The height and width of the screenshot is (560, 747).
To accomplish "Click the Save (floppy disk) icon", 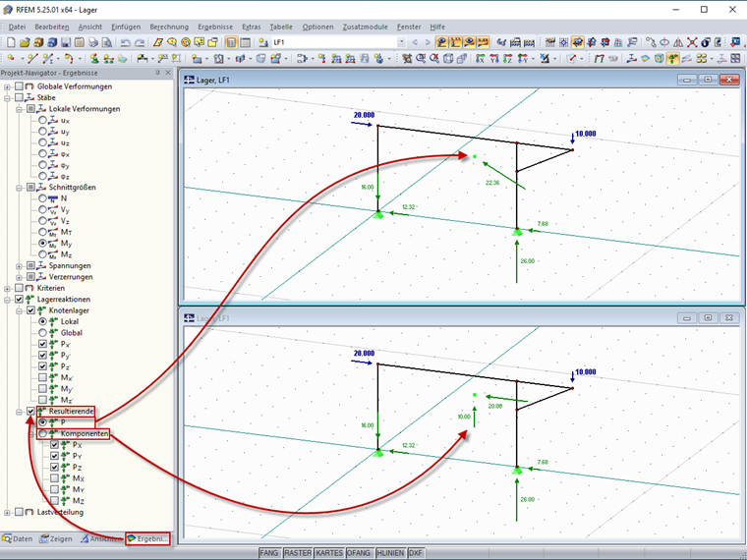I will click(66, 42).
